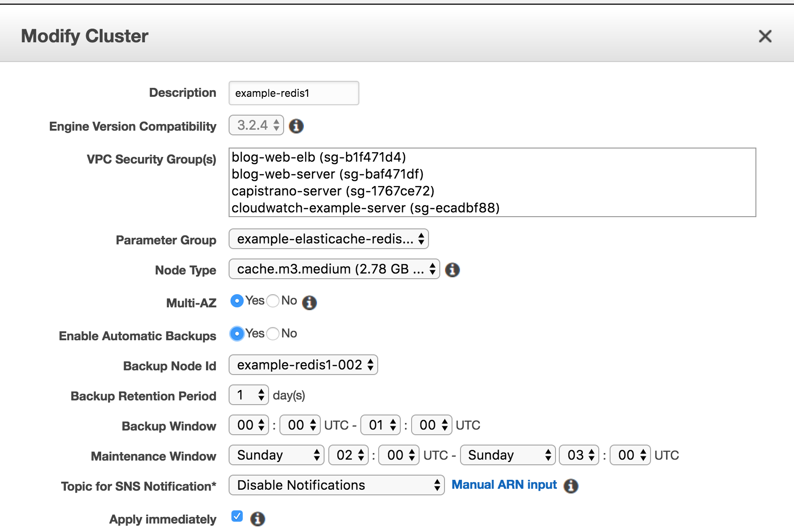Open the Backup Node Id dropdown
794x532 pixels.
coord(303,365)
